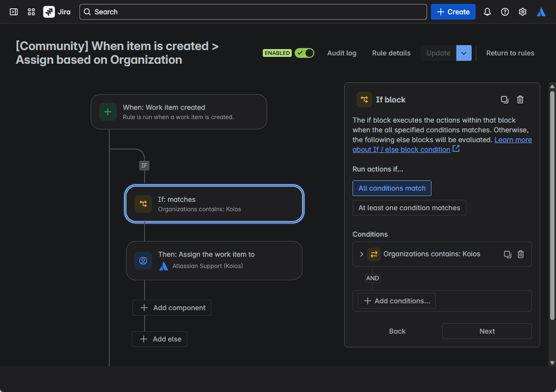Select the When: Work item created trigger
The height and width of the screenshot is (392, 556).
pyautogui.click(x=179, y=112)
